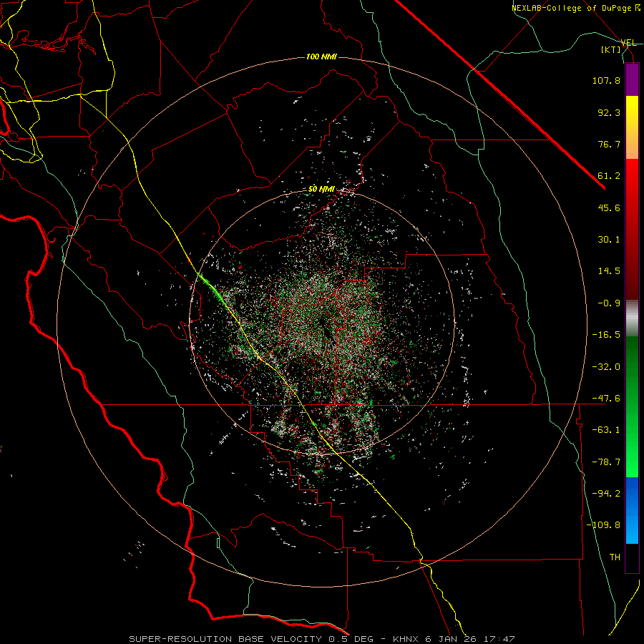This screenshot has width=644, height=644.
Task: Click the -78.7 velocity scale value
Action: pos(606,462)
